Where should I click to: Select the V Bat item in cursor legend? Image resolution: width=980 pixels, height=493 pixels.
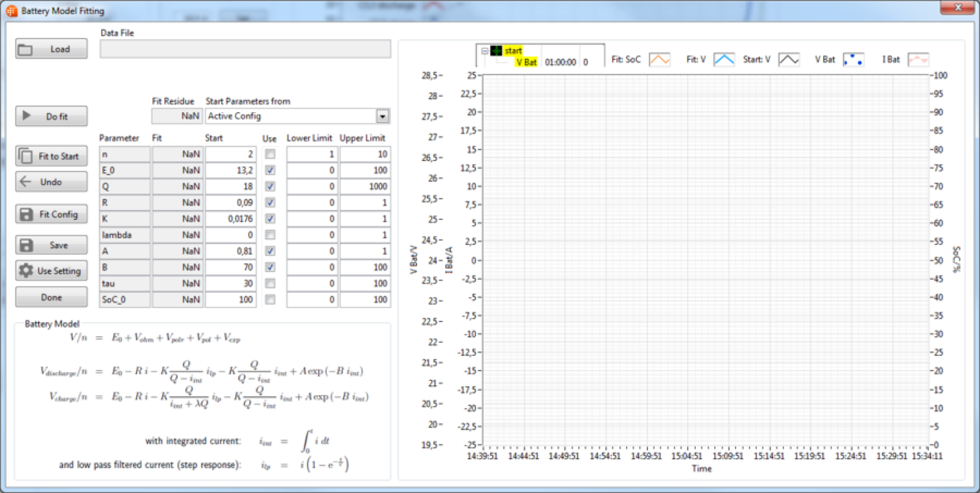pyautogui.click(x=526, y=62)
